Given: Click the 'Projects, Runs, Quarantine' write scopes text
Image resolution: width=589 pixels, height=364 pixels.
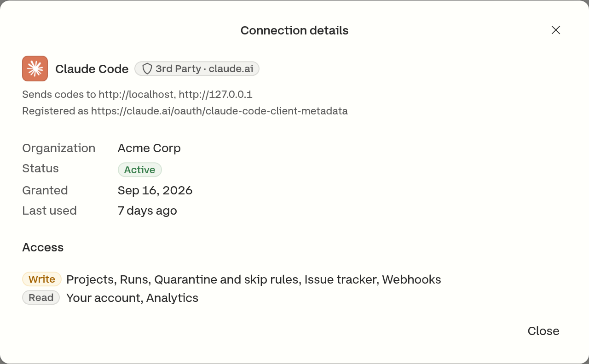Looking at the screenshot, I should (254, 279).
